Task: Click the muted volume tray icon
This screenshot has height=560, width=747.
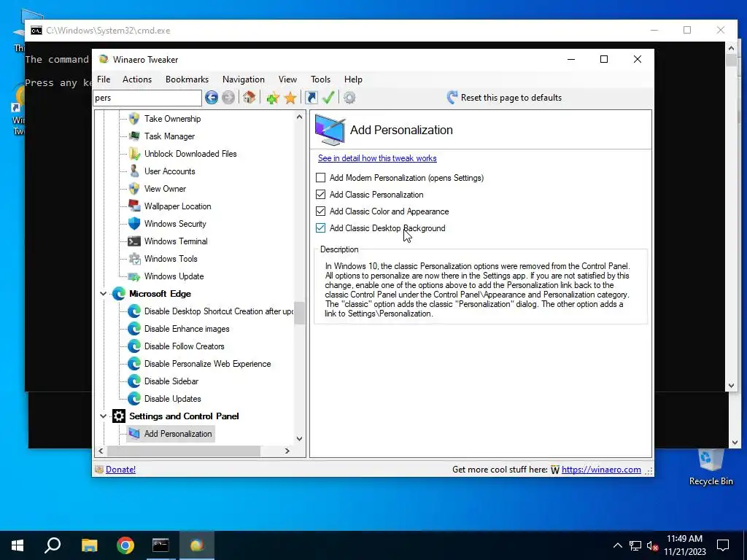Action: pos(653,545)
